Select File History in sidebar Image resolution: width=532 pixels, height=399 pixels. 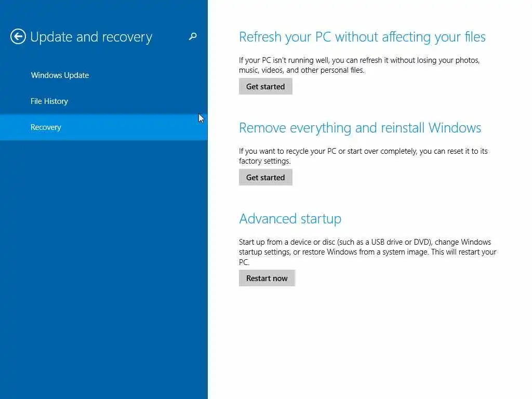click(49, 101)
